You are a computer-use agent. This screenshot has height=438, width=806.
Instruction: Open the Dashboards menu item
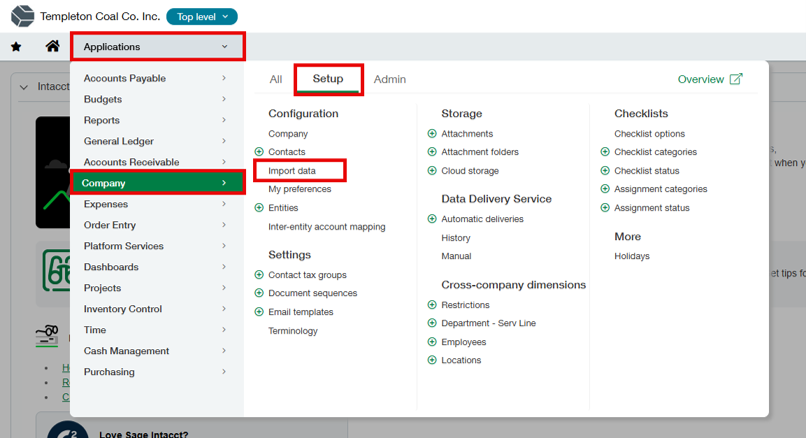(x=157, y=267)
